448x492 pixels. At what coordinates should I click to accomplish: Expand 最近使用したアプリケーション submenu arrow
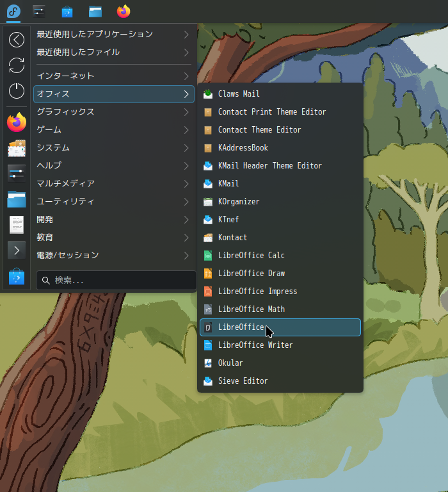(186, 34)
